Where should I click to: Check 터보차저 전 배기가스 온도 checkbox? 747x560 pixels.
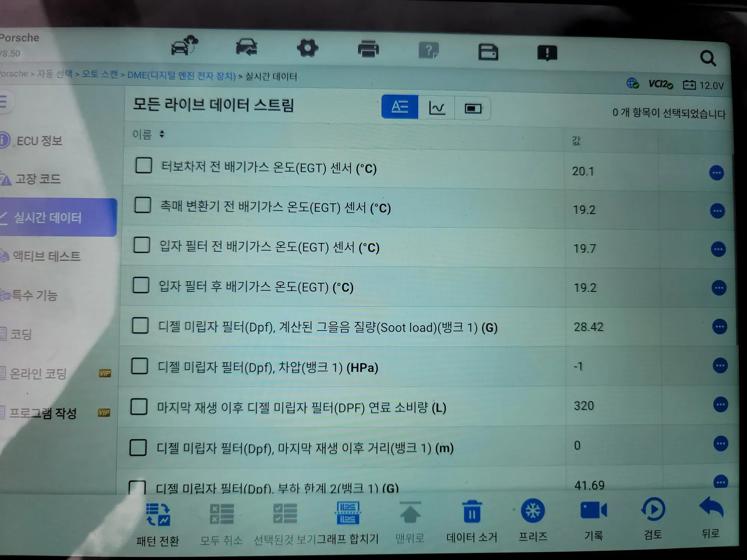click(x=144, y=165)
